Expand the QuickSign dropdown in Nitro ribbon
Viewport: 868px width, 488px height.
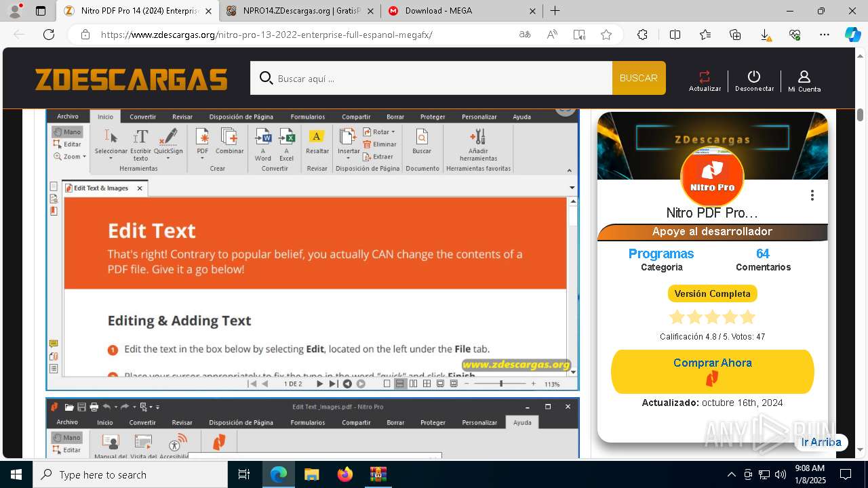(168, 159)
